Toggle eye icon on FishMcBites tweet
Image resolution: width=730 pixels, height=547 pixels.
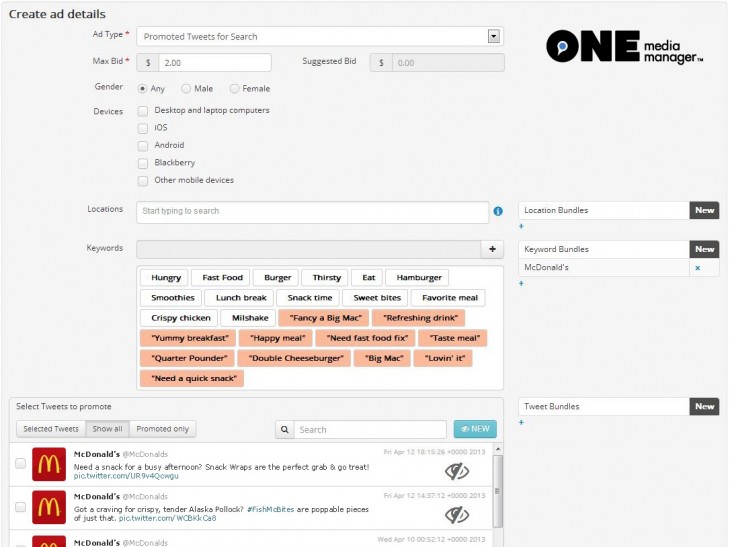point(457,514)
